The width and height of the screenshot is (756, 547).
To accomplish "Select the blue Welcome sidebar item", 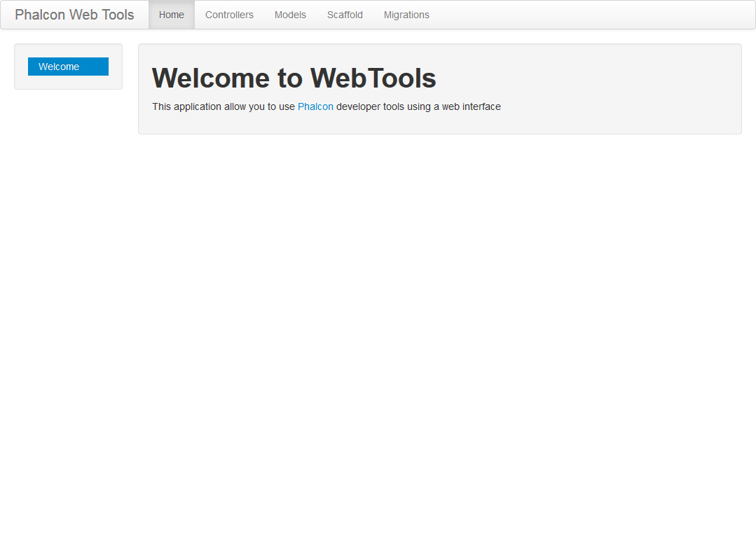I will tap(68, 67).
